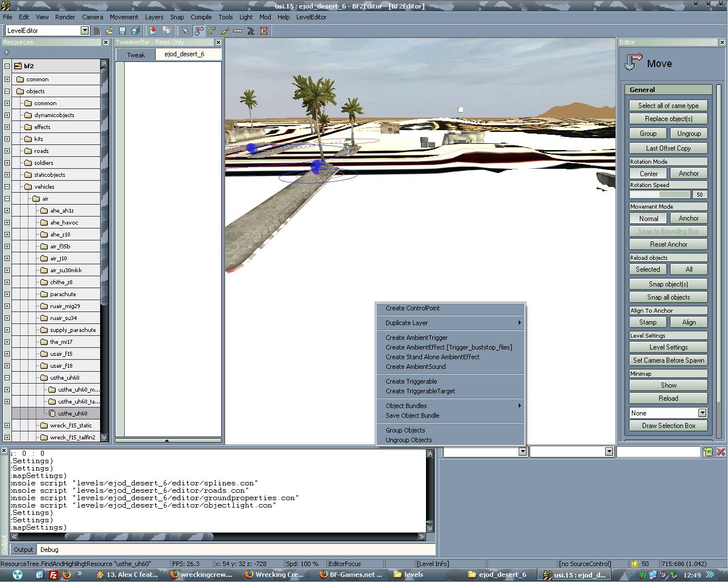728x582 pixels.
Task: Switch to the Tweak tab
Action: [x=135, y=55]
